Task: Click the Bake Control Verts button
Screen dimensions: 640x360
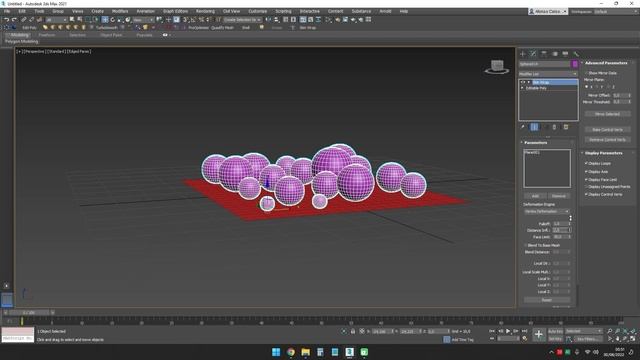Action: (607, 129)
